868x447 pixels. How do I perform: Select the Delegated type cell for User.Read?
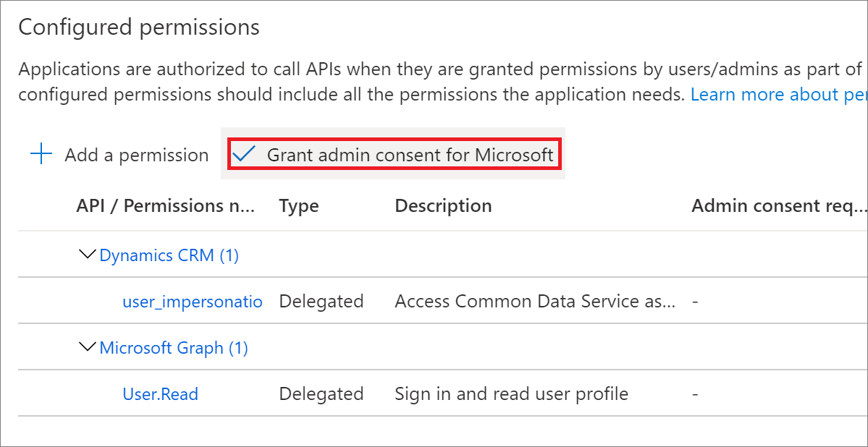321,394
